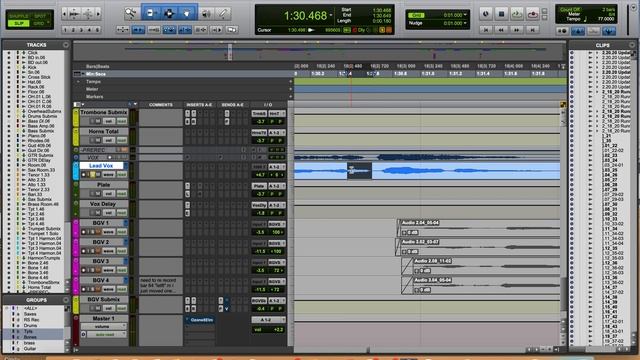The image size is (640, 360).
Task: Click COMMENTS column header
Action: pos(161,104)
